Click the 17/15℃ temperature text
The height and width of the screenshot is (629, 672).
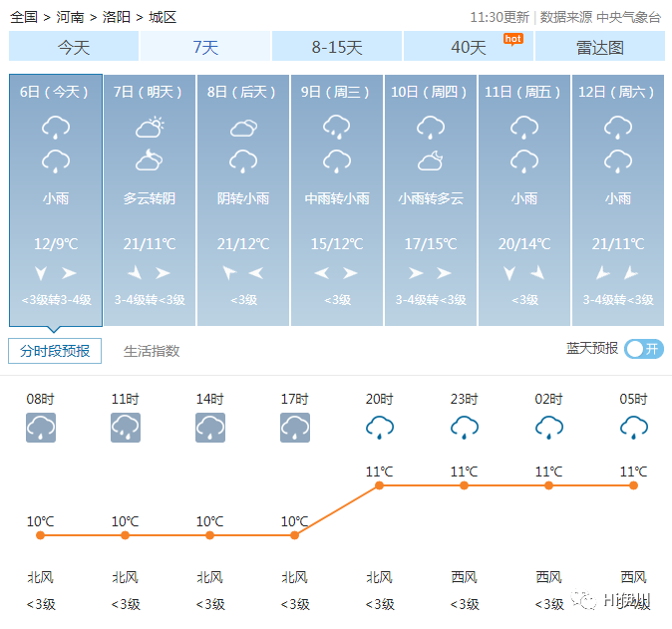[431, 244]
